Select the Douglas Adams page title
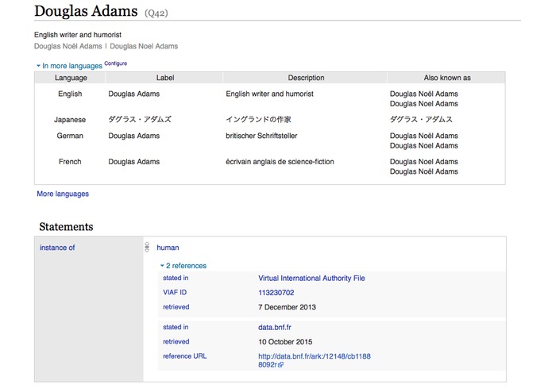 pyautogui.click(x=86, y=11)
